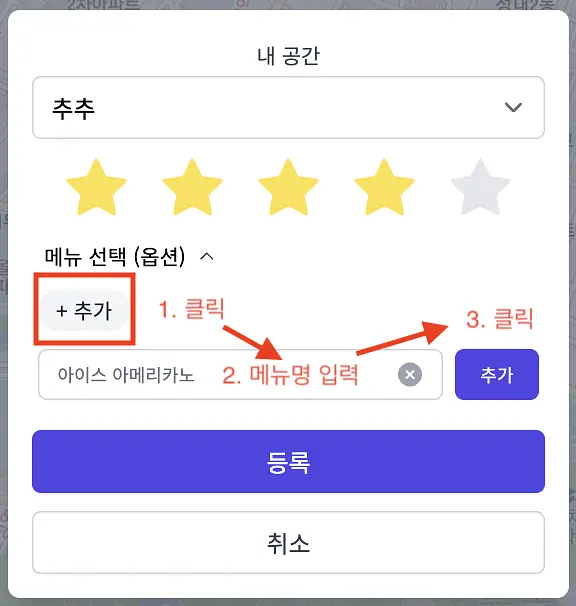Screen dimensions: 576x606
Task: Choose the fourth yellow star
Action: [x=384, y=187]
